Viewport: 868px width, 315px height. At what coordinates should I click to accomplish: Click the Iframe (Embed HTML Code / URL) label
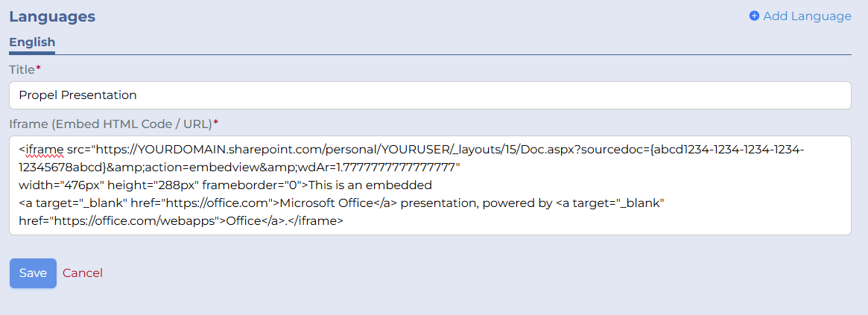click(x=112, y=123)
